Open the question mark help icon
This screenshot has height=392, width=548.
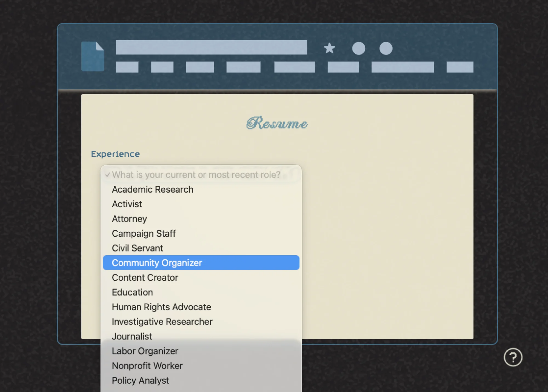(x=513, y=357)
